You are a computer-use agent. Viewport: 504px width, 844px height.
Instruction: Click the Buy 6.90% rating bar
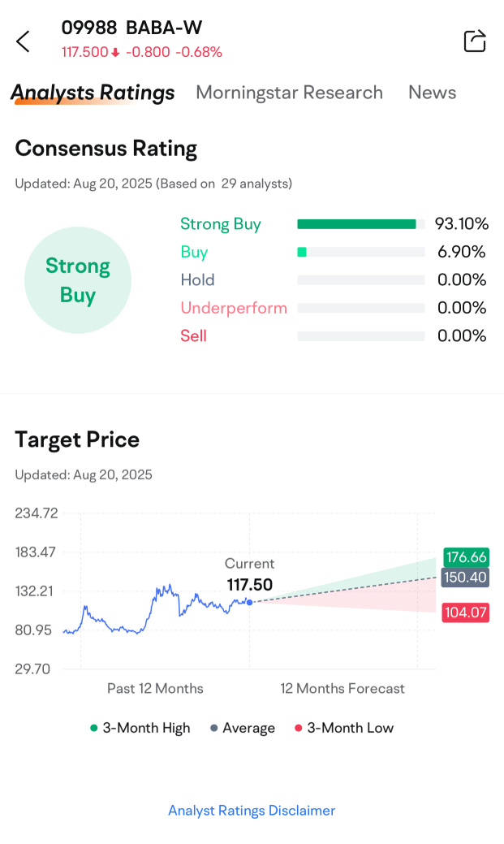[x=360, y=252]
